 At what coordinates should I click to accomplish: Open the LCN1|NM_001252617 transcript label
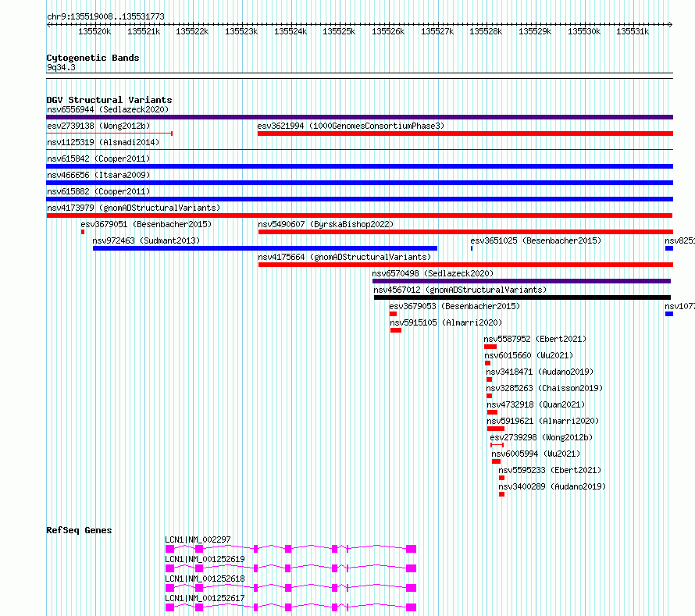(205, 598)
